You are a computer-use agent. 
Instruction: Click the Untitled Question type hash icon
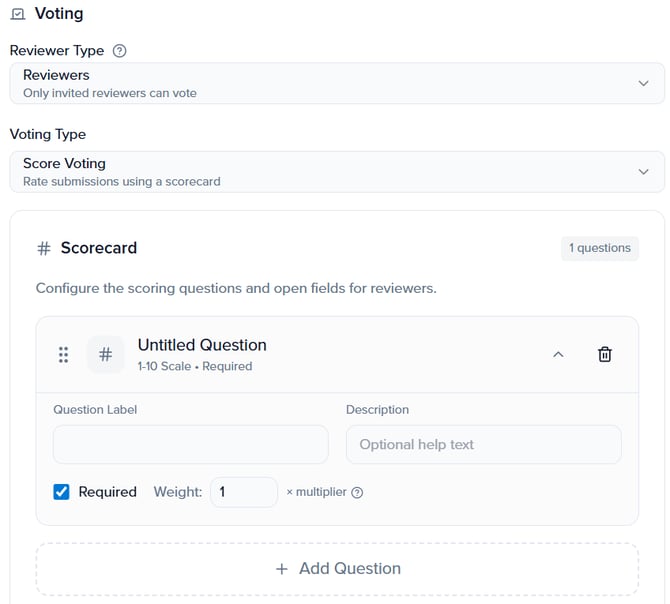pos(106,355)
